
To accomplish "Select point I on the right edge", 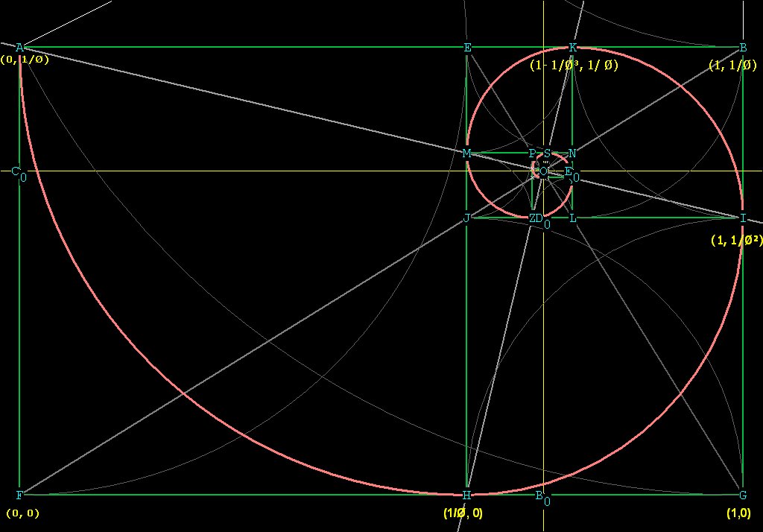I will (x=742, y=218).
